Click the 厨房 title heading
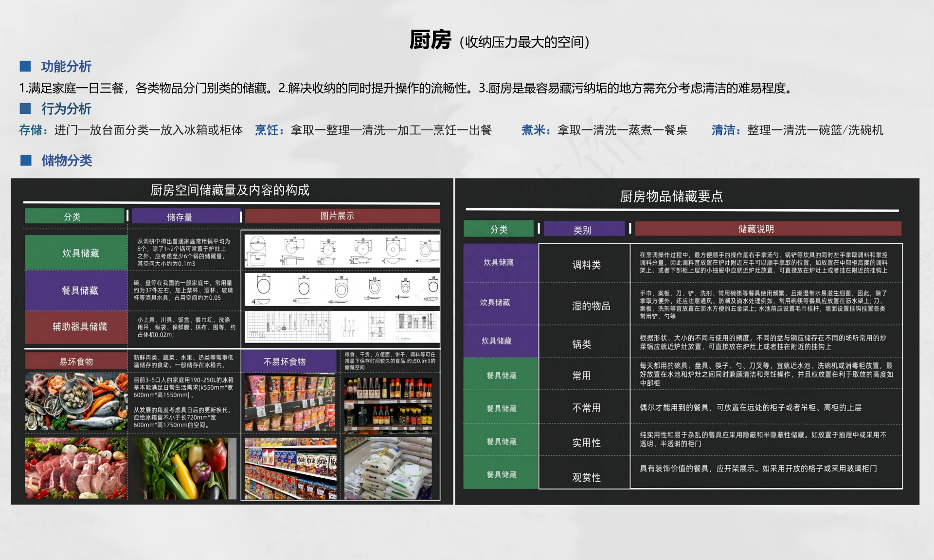This screenshot has width=934, height=560. pos(430,40)
